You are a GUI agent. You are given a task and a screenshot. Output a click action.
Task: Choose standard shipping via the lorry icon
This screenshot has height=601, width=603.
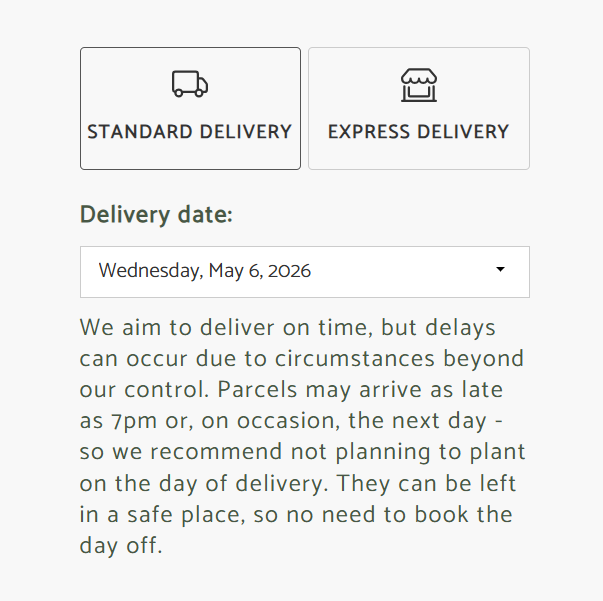coord(189,84)
